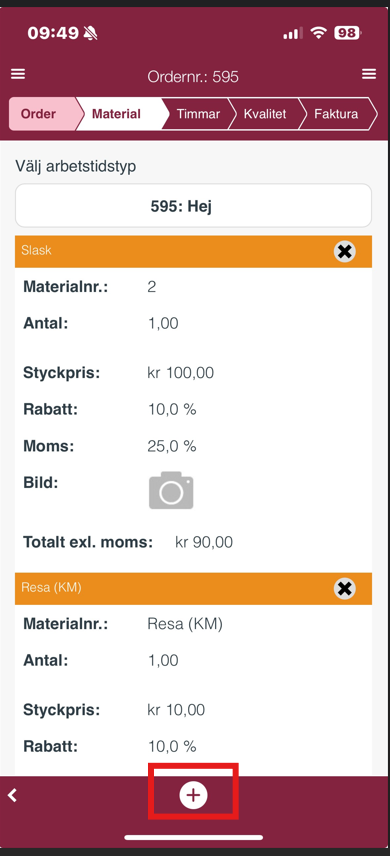Select the Material step tab
The height and width of the screenshot is (856, 390).
click(x=119, y=114)
